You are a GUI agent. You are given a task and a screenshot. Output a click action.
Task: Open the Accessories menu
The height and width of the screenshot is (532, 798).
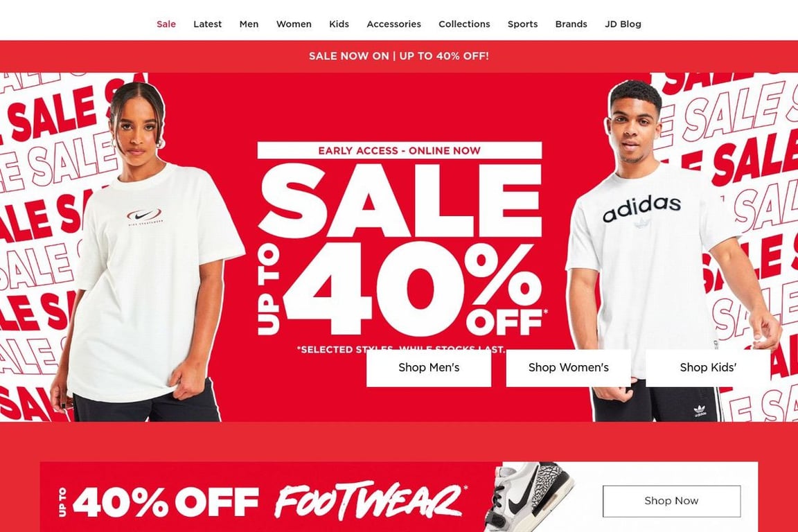coord(393,24)
